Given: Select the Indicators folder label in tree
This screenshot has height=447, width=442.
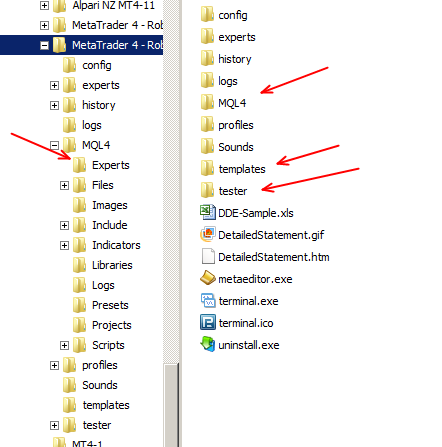Looking at the screenshot, I should pyautogui.click(x=116, y=245).
